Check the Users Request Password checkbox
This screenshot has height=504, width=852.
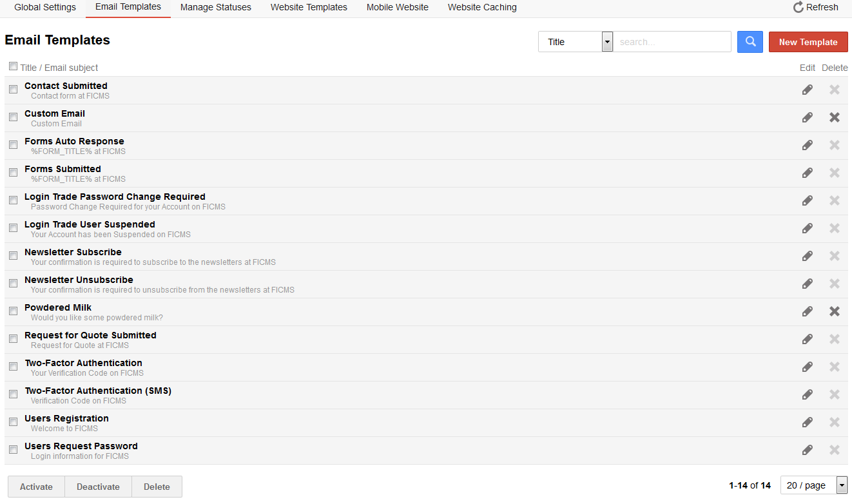point(13,450)
